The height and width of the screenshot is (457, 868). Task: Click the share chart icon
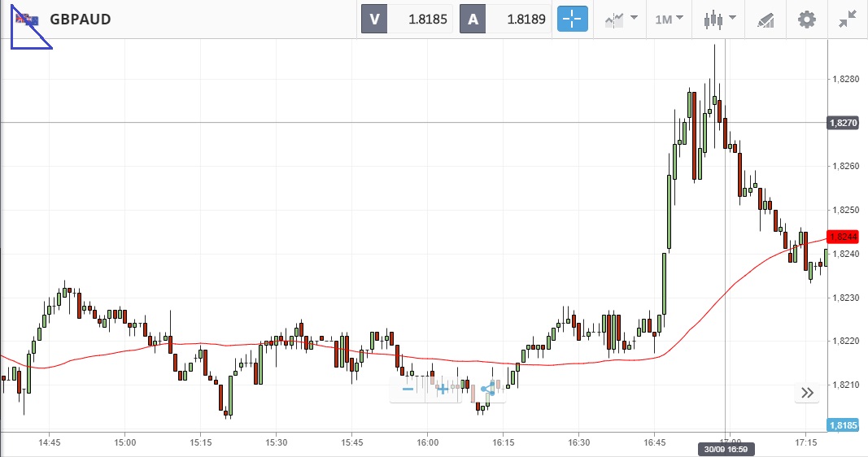(487, 389)
